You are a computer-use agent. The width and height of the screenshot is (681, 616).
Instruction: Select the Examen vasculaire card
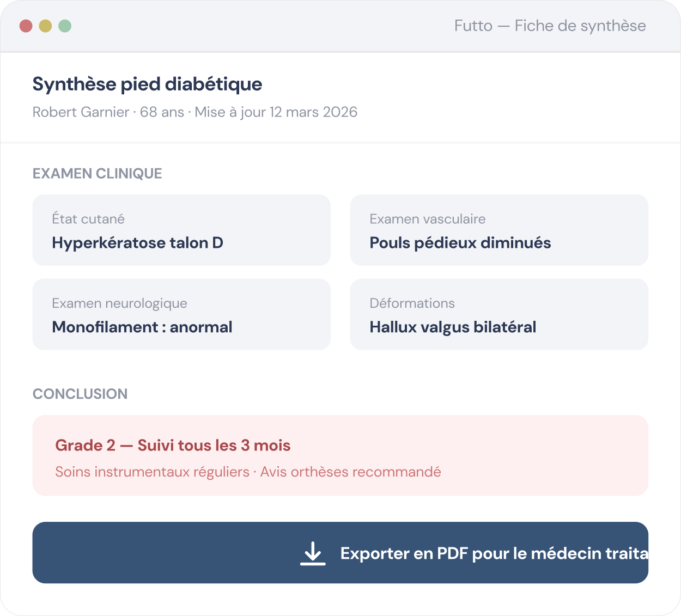pos(499,230)
